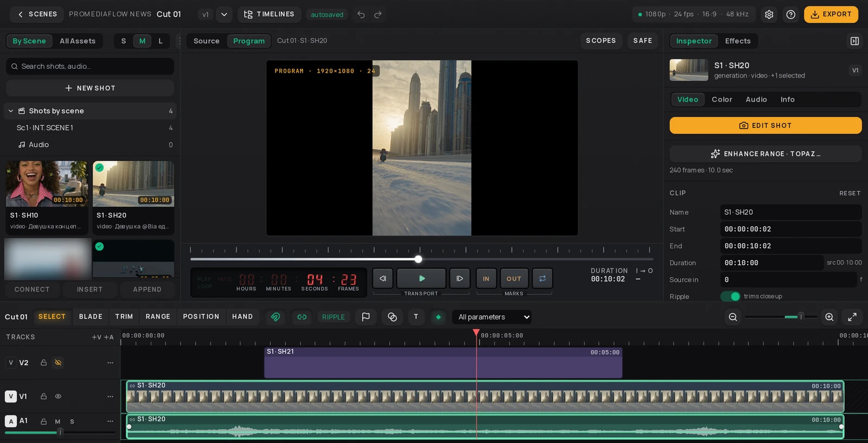This screenshot has width=868, height=443.
Task: Click the overlapping circles timeline tool
Action: click(392, 317)
